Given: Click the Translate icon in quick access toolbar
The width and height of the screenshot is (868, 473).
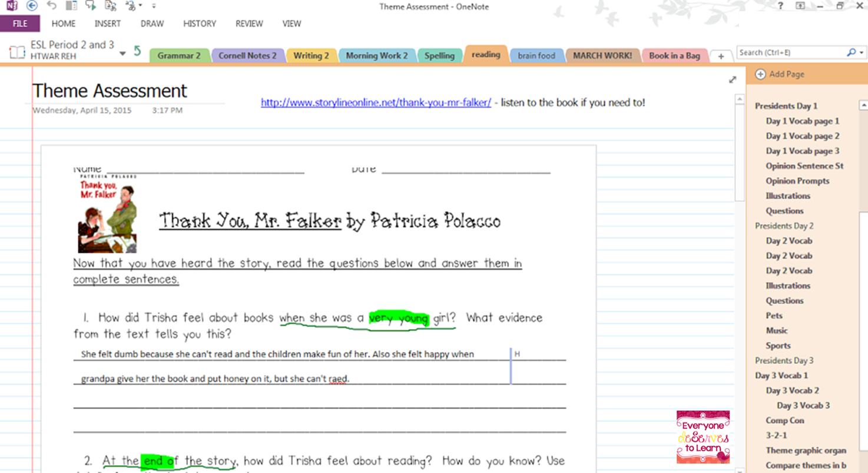Looking at the screenshot, I should pyautogui.click(x=110, y=6).
